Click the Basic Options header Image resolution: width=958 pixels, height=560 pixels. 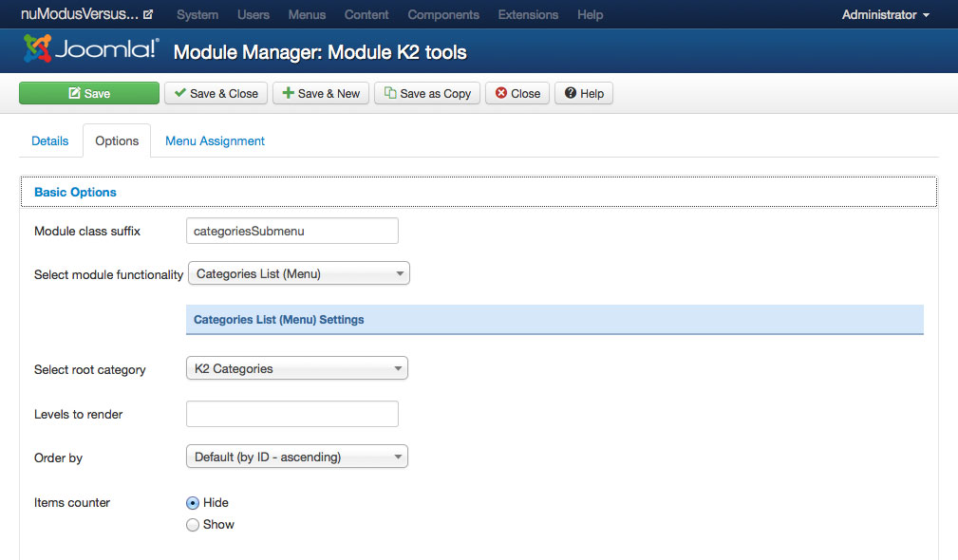point(75,192)
